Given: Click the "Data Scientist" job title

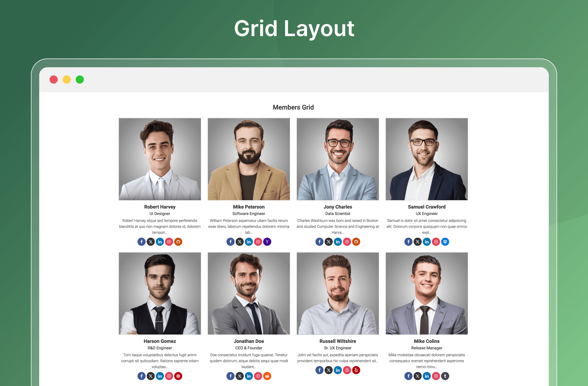Looking at the screenshot, I should [x=338, y=213].
